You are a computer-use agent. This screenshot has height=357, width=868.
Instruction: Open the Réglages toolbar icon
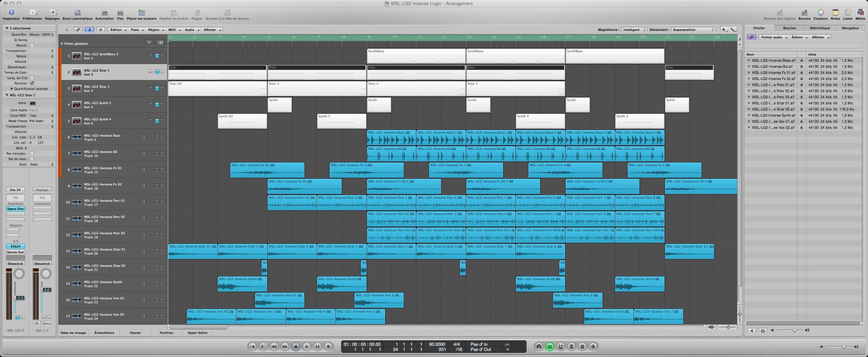click(52, 13)
